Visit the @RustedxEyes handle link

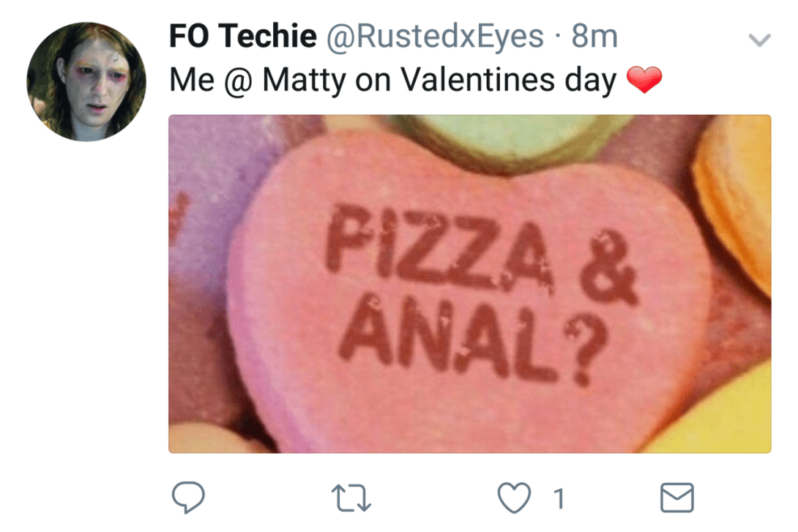435,37
